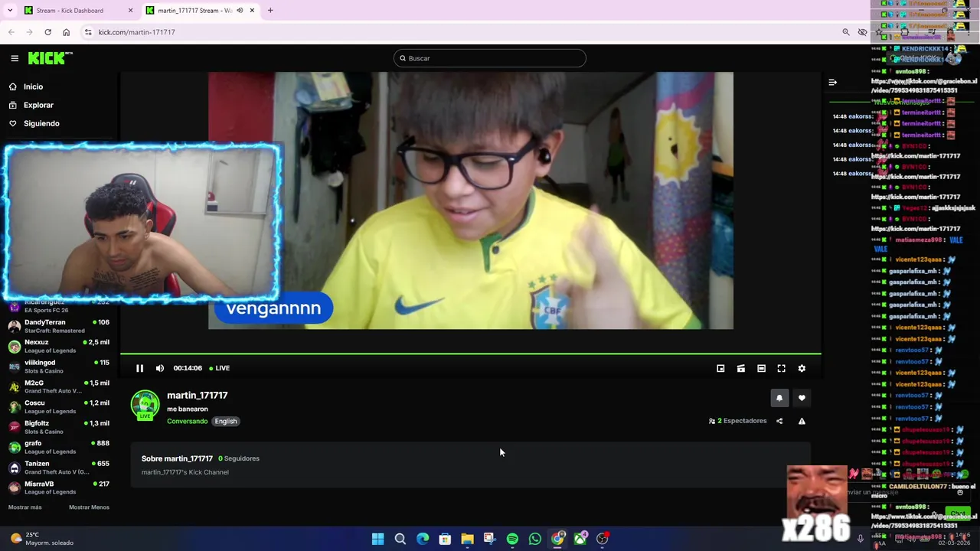
Task: Open Explorar in the sidebar
Action: (x=38, y=105)
